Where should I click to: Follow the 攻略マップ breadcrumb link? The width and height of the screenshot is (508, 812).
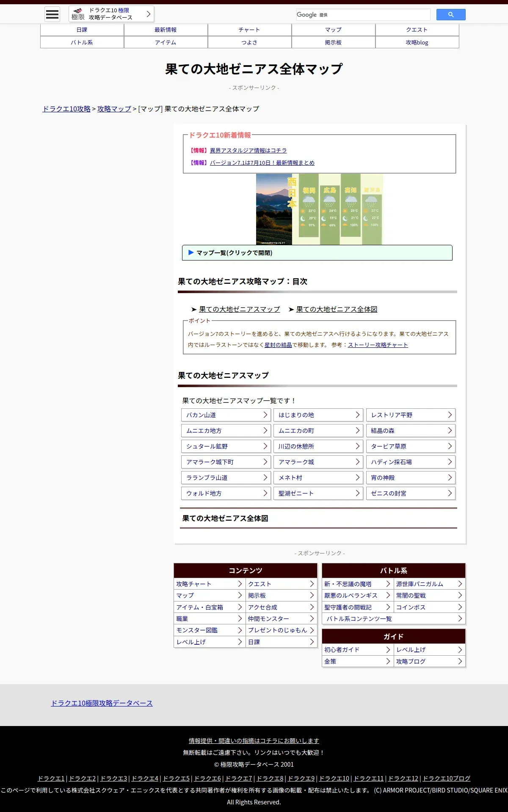pyautogui.click(x=114, y=109)
